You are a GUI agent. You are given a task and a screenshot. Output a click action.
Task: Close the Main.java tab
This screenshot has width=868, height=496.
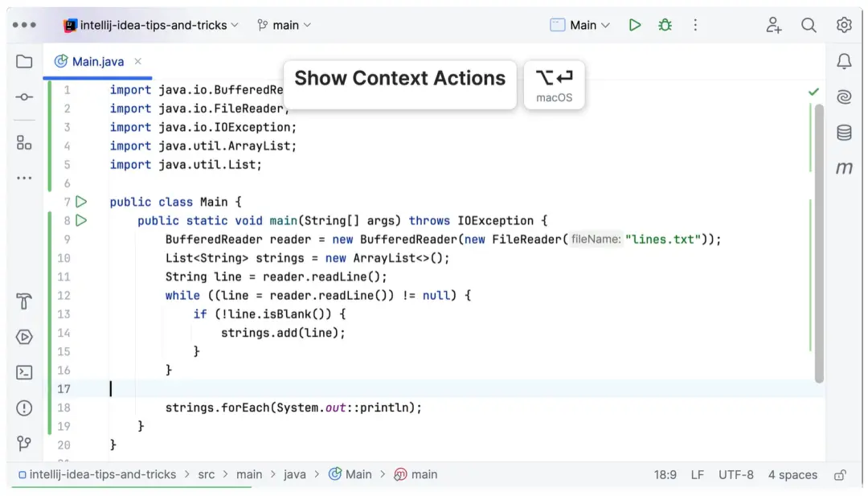point(138,61)
